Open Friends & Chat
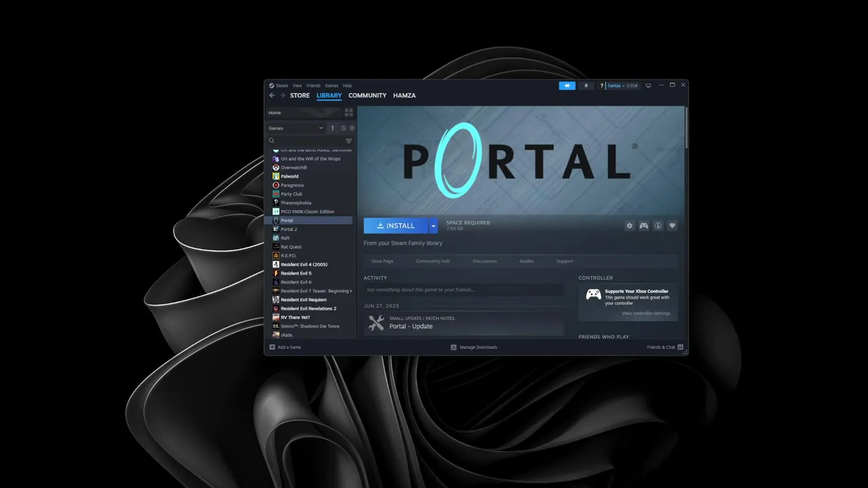Screen dimensions: 868x488 point(664,347)
